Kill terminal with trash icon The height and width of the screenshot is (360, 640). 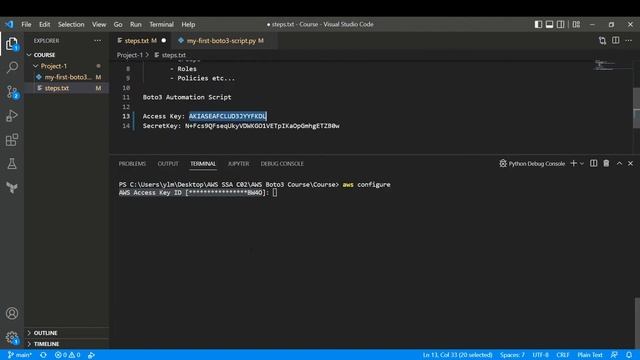point(606,163)
